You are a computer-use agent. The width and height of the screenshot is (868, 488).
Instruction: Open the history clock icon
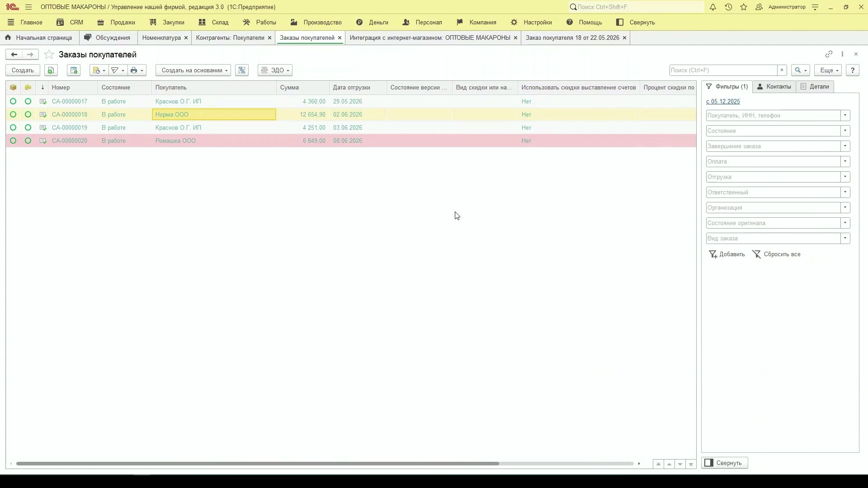tap(728, 7)
